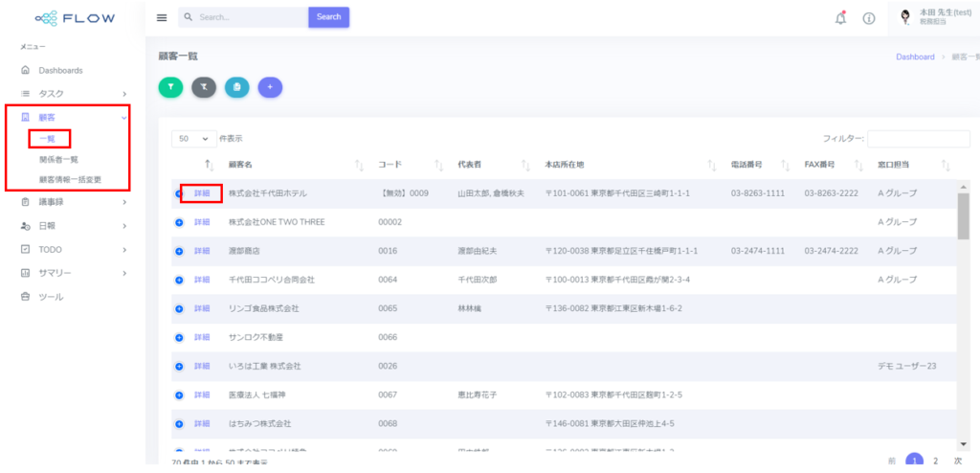
Task: Expand row details for 渡部商店 with plus icon
Action: tap(179, 251)
